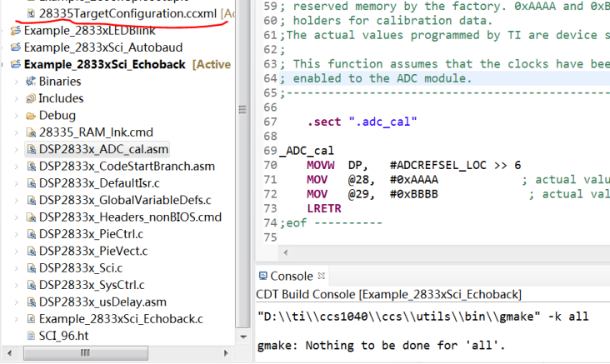Viewport: 610px width, 364px height.
Task: Select the Example_2833xLEDBlink project
Action: (89, 30)
